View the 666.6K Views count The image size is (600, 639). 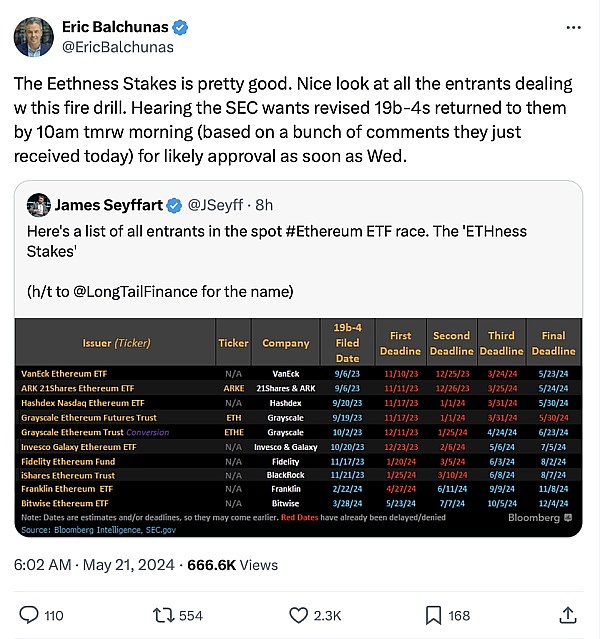click(232, 565)
